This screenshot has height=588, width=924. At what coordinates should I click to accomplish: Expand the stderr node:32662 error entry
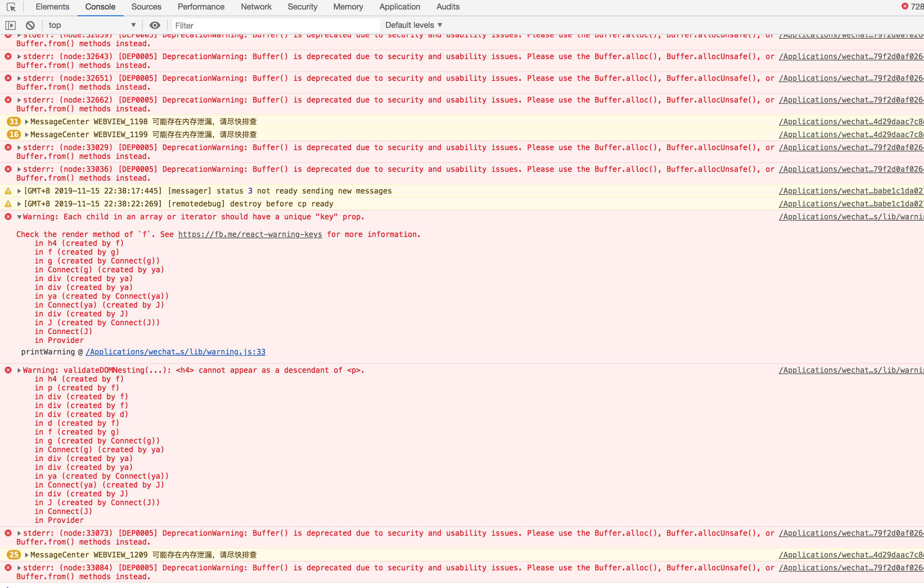click(19, 100)
